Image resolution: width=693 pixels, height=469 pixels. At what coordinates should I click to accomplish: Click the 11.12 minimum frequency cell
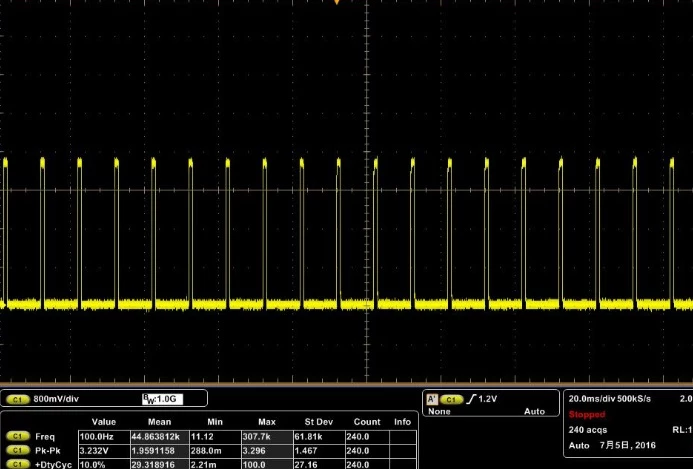point(215,437)
